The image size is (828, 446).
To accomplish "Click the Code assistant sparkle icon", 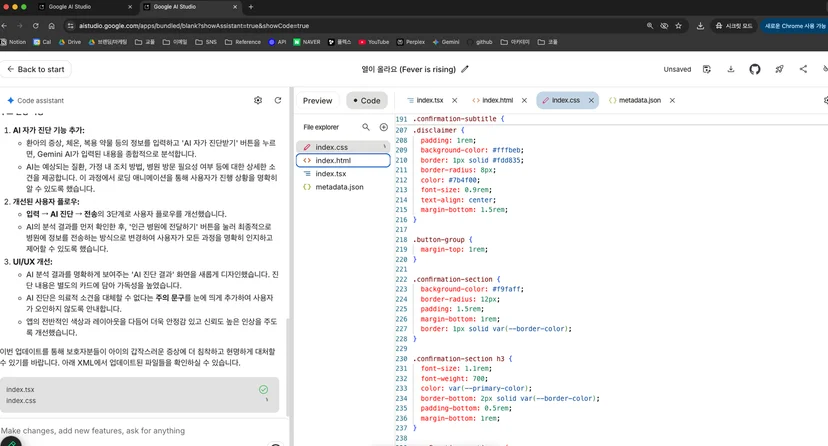I will click(x=10, y=100).
